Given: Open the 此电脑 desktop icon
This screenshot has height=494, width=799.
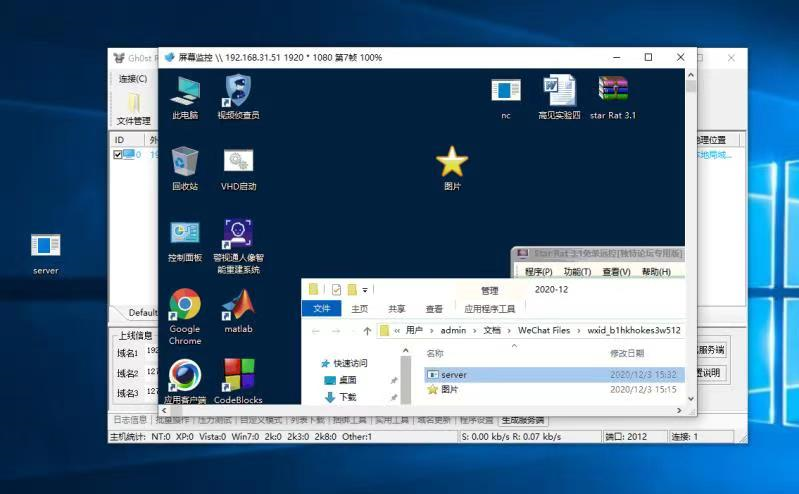Looking at the screenshot, I should click(x=185, y=92).
